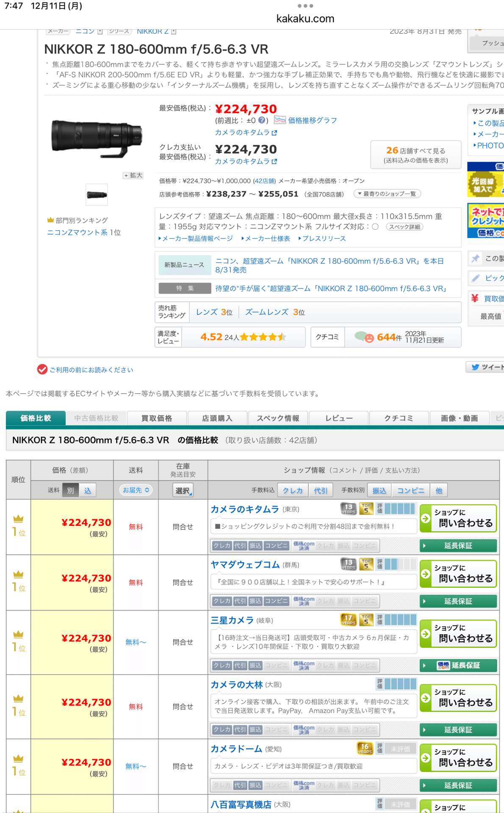This screenshot has width=504, height=813.
Task: Open the ニコン新製品ニュース article link
Action: [x=330, y=265]
